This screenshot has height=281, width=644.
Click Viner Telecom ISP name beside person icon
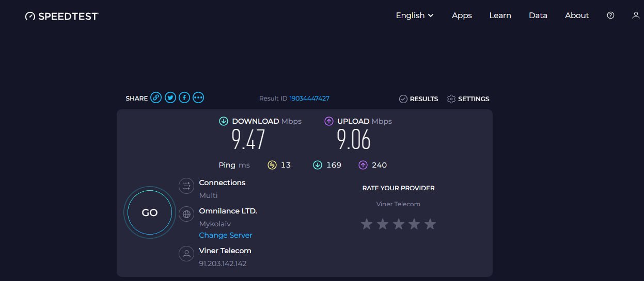tap(225, 251)
